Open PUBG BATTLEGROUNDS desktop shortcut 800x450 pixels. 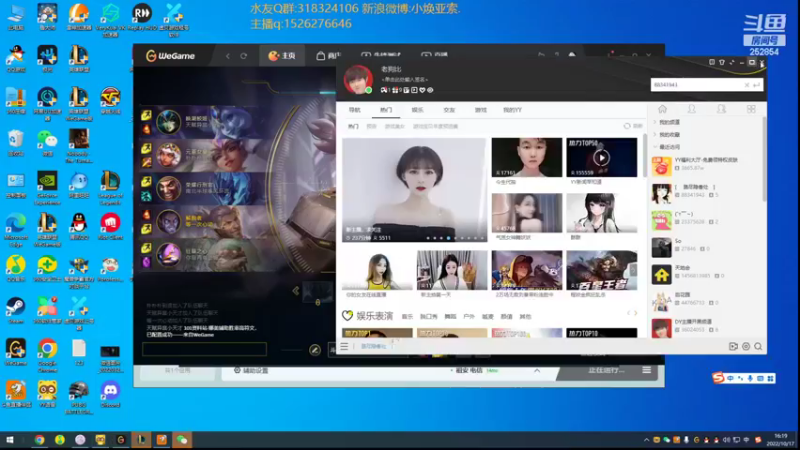click(79, 398)
